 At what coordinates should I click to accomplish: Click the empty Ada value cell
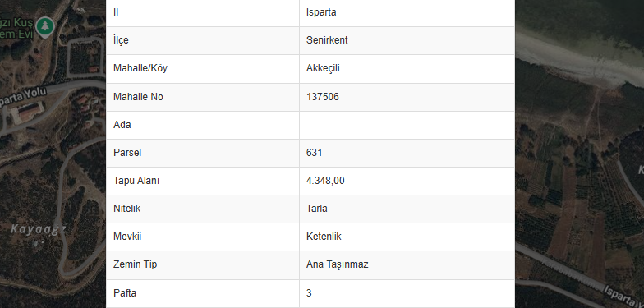coord(407,125)
